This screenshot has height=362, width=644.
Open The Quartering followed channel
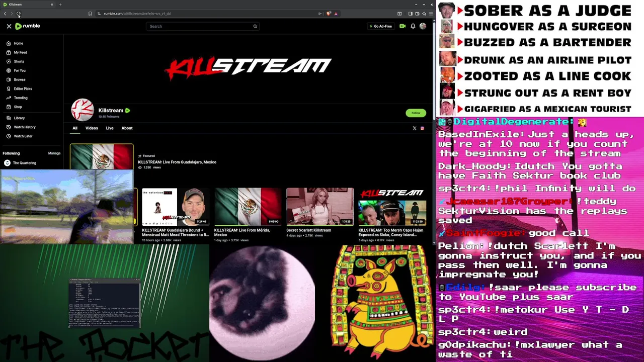click(20, 163)
